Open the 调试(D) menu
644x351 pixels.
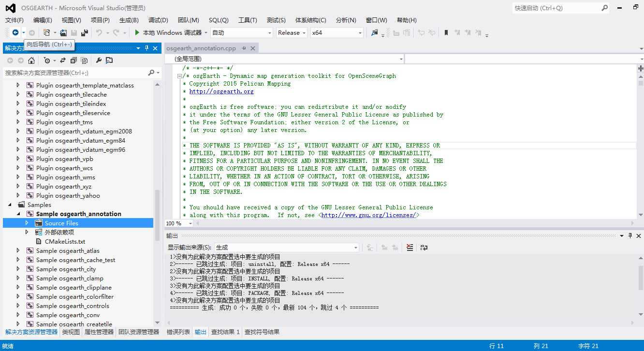[x=158, y=20]
